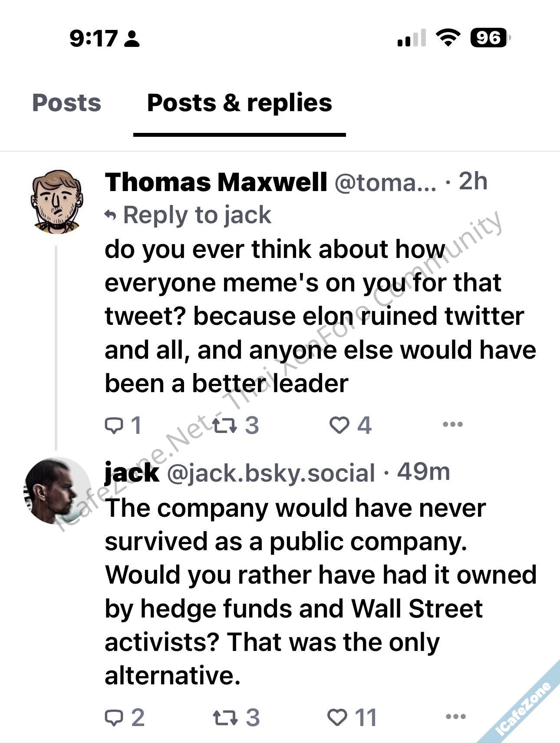Open more options on jack's post

456,717
